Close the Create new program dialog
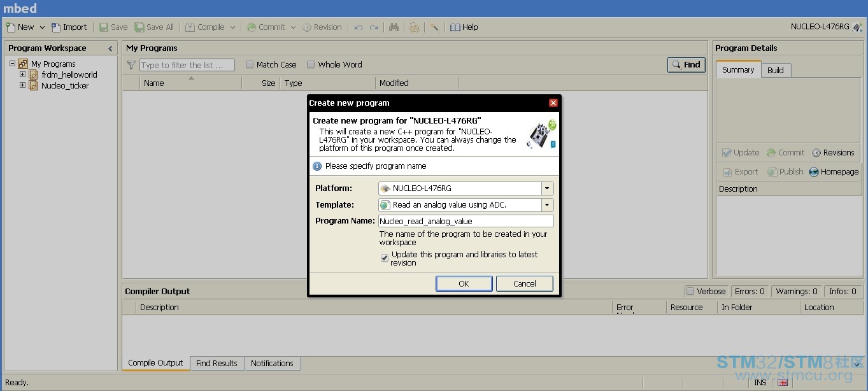Screen dimensions: 868x391 553,103
